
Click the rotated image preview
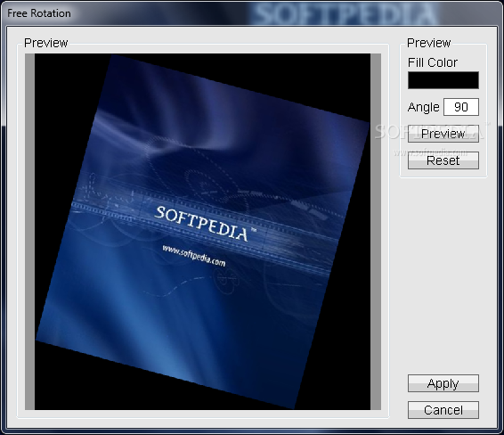point(203,232)
